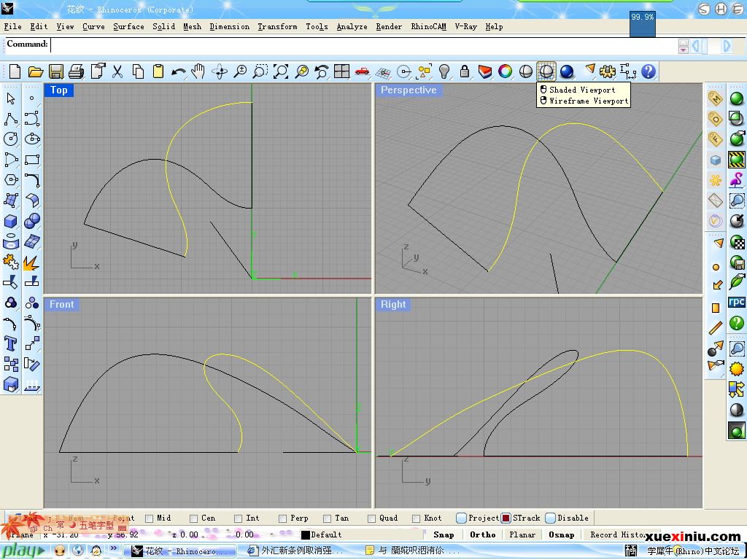
Task: Toggle Osnap in the status bar
Action: tap(561, 534)
